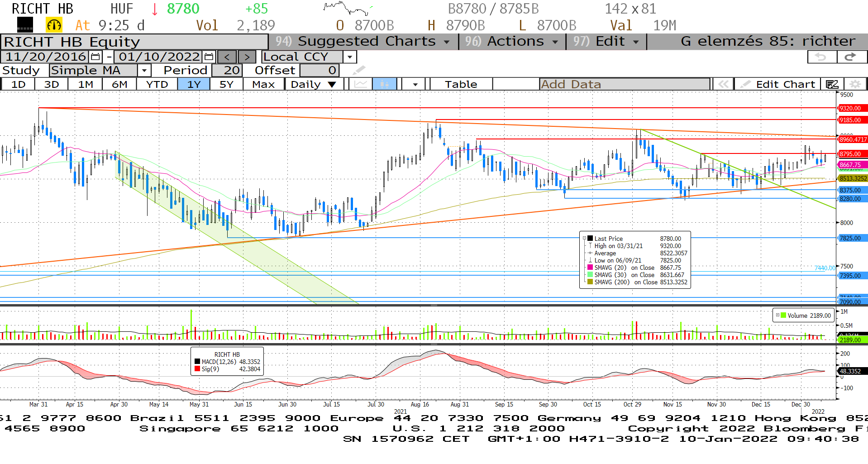Expand the Actions menu

tap(512, 41)
